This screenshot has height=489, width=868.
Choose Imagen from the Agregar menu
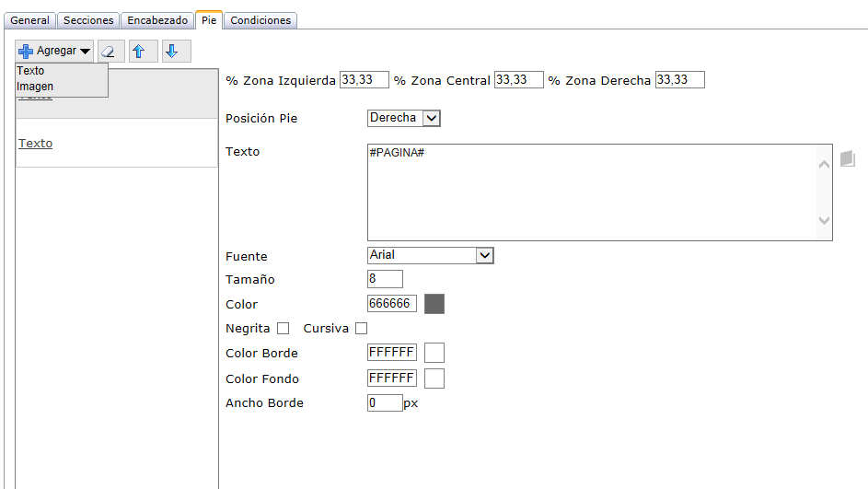pyautogui.click(x=35, y=87)
